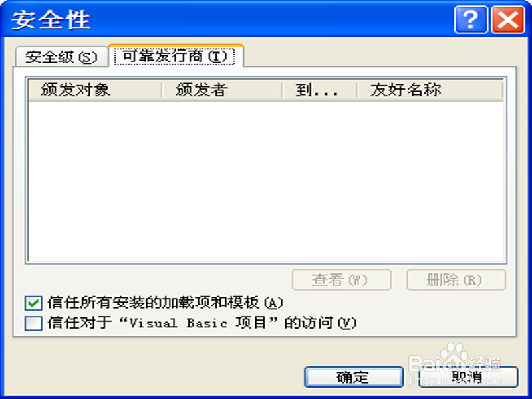The height and width of the screenshot is (399, 532).
Task: Click the 到... column header
Action: click(x=319, y=90)
